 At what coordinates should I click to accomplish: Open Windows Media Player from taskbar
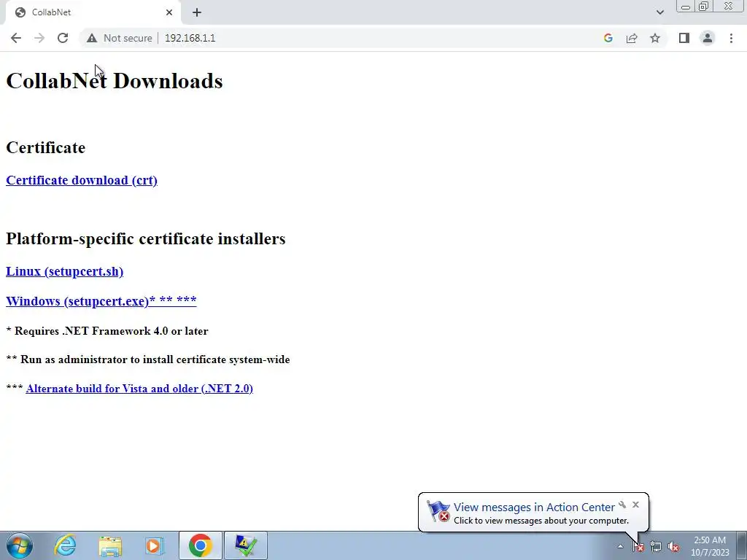154,545
